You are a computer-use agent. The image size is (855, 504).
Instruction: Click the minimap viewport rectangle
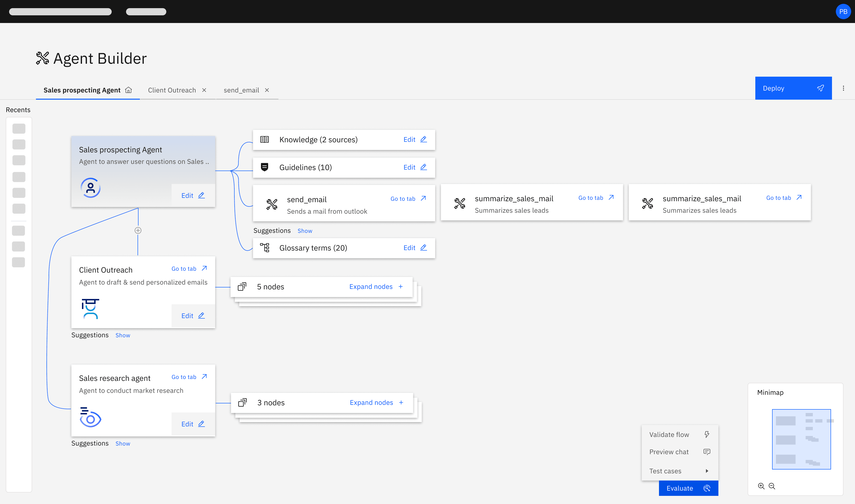[801, 439]
